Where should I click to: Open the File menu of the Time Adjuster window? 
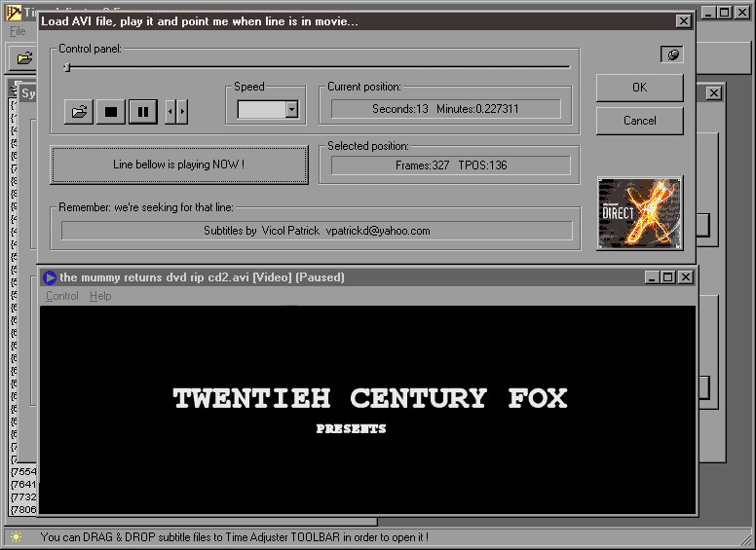18,31
